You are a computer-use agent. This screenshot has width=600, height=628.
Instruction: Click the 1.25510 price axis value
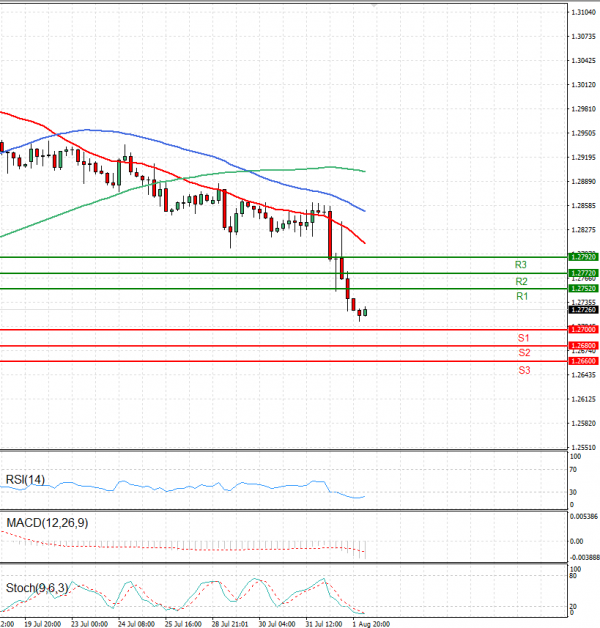pyautogui.click(x=584, y=447)
